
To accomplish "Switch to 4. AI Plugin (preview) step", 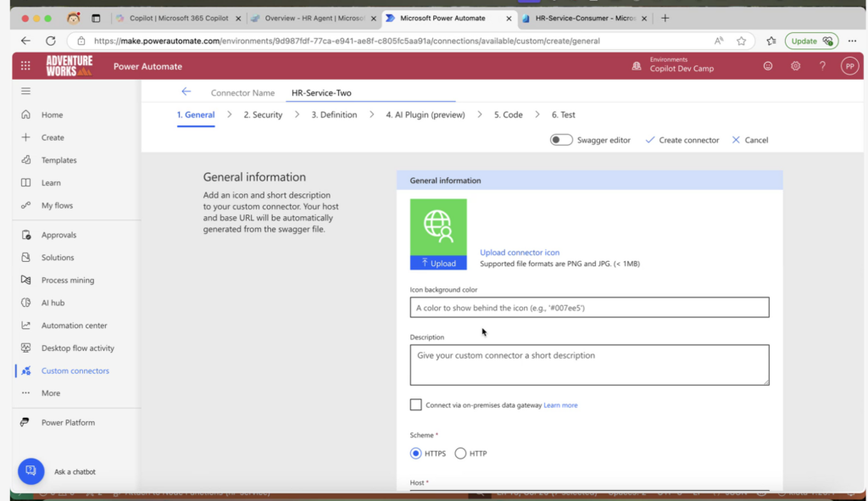I will (x=426, y=114).
